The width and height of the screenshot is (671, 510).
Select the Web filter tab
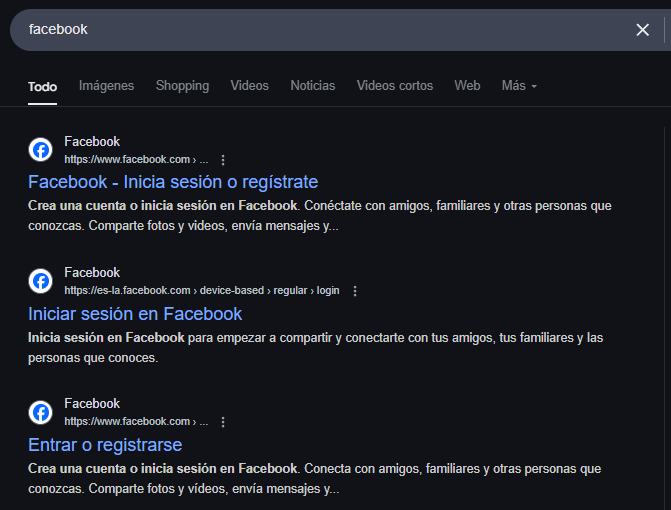[x=467, y=86]
